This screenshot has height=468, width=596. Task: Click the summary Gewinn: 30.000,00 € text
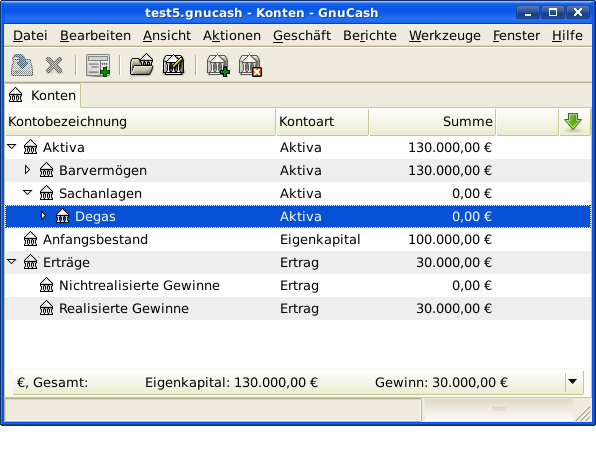coord(441,382)
